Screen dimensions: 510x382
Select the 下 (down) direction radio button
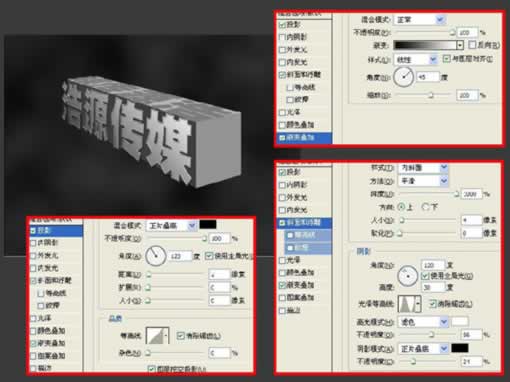point(425,207)
